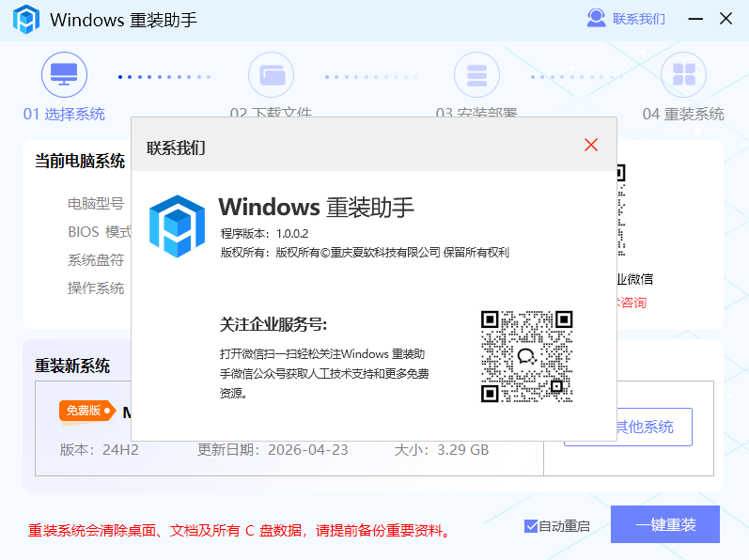Close the main Windows 重装助手 window
749x560 pixels.
(x=726, y=19)
